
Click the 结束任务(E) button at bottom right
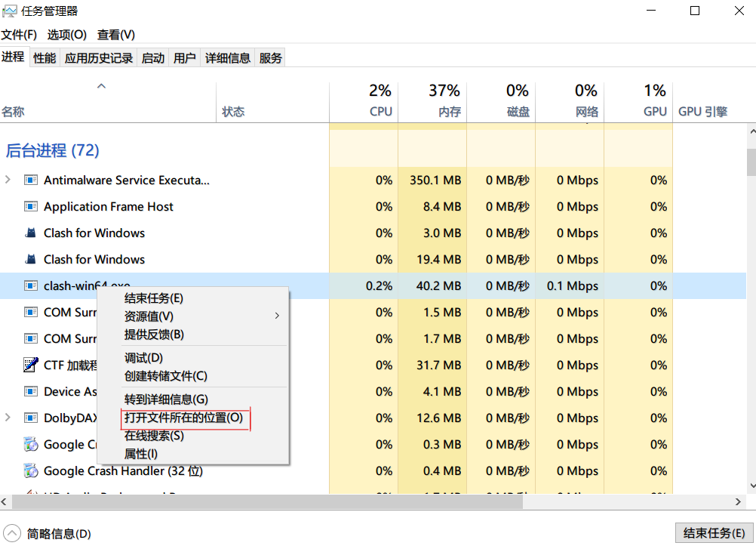[714, 533]
